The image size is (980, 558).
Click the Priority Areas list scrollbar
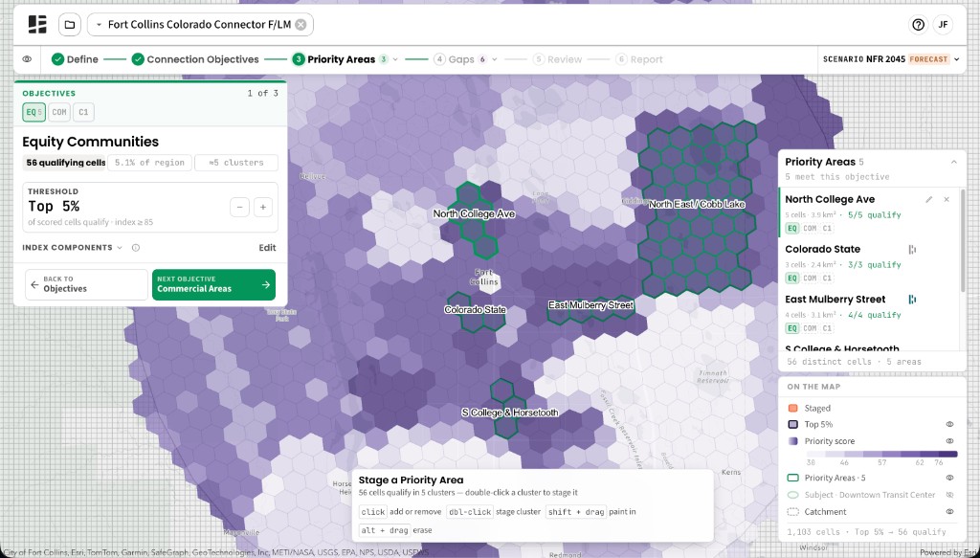point(963,240)
